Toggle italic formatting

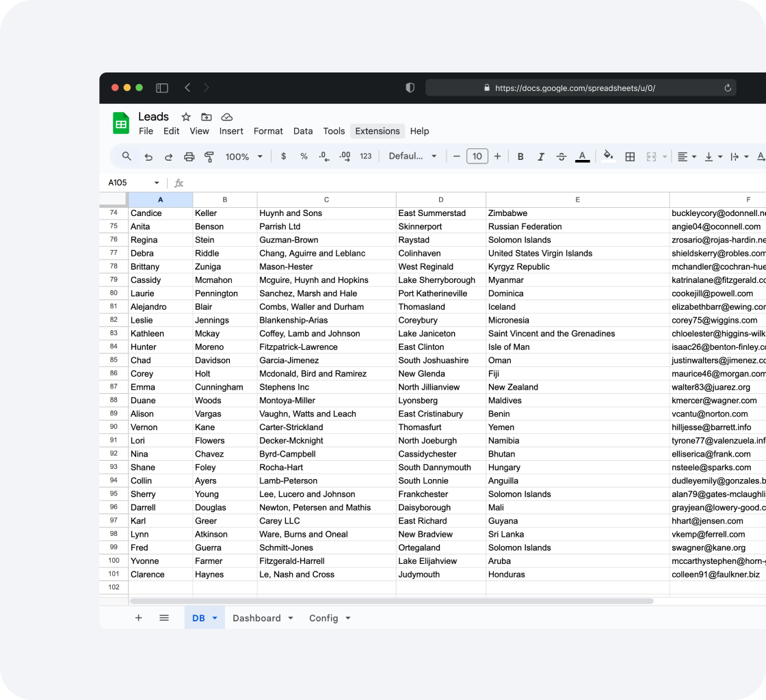coord(541,156)
